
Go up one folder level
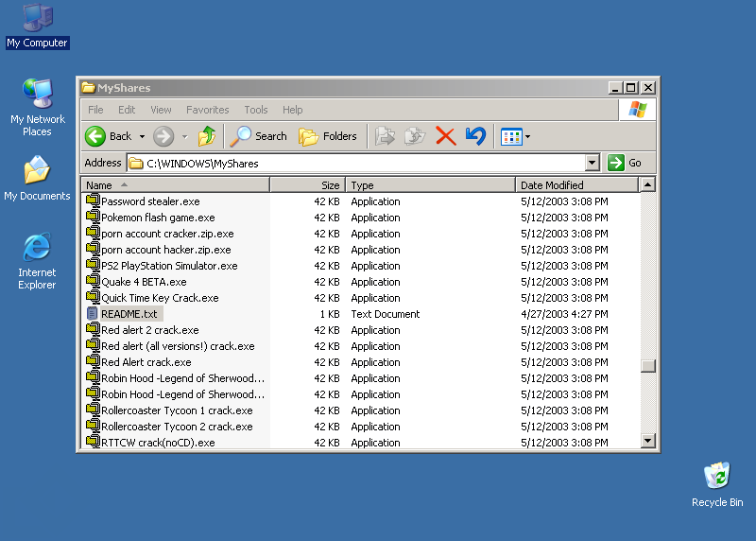click(x=207, y=136)
